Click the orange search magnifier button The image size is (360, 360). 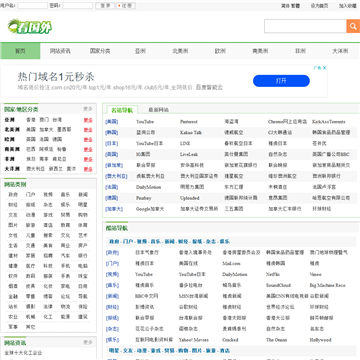tap(353, 26)
